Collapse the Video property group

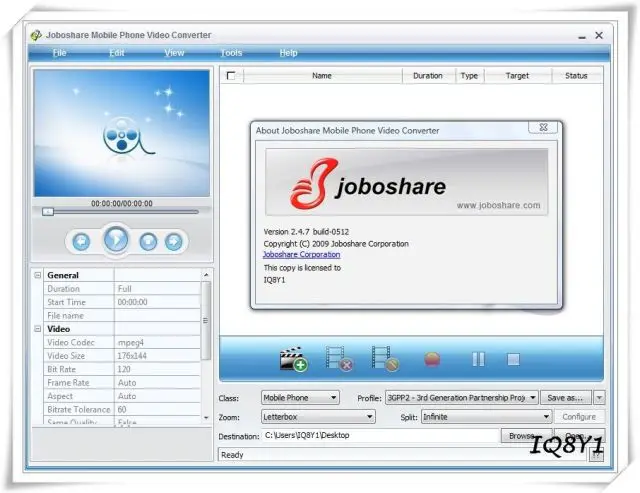[x=38, y=329]
